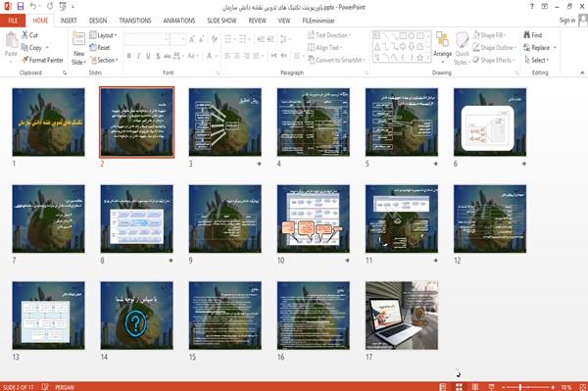
Task: Open Shape Fill dropdown
Action: click(x=489, y=35)
